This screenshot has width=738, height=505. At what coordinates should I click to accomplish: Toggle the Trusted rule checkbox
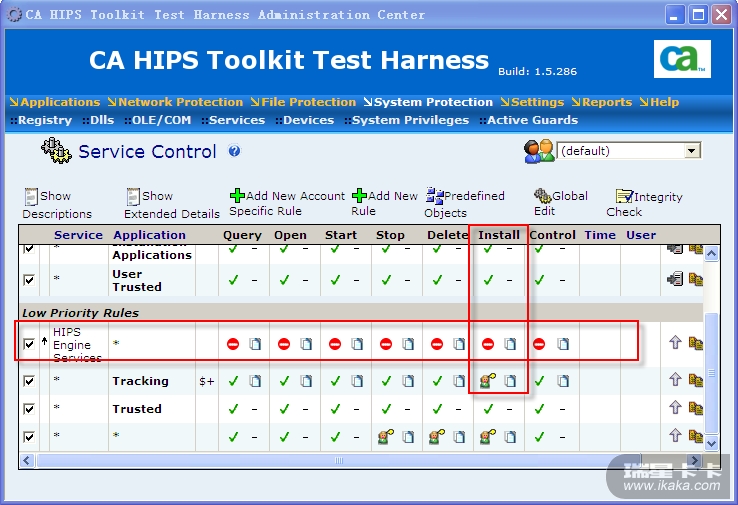pos(29,409)
